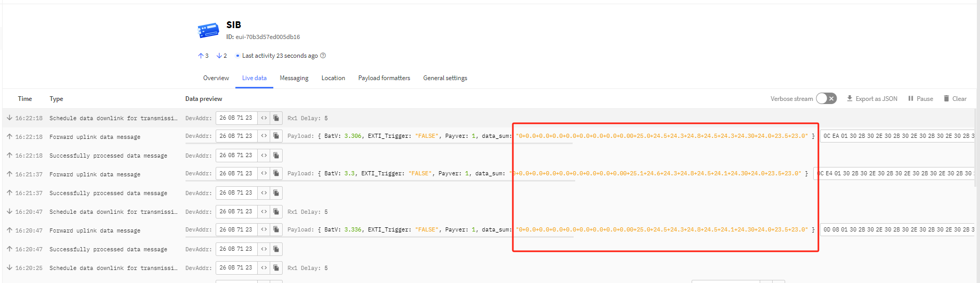Click the uplink count arrow showing 3
The height and width of the screenshot is (283, 980).
(x=201, y=56)
